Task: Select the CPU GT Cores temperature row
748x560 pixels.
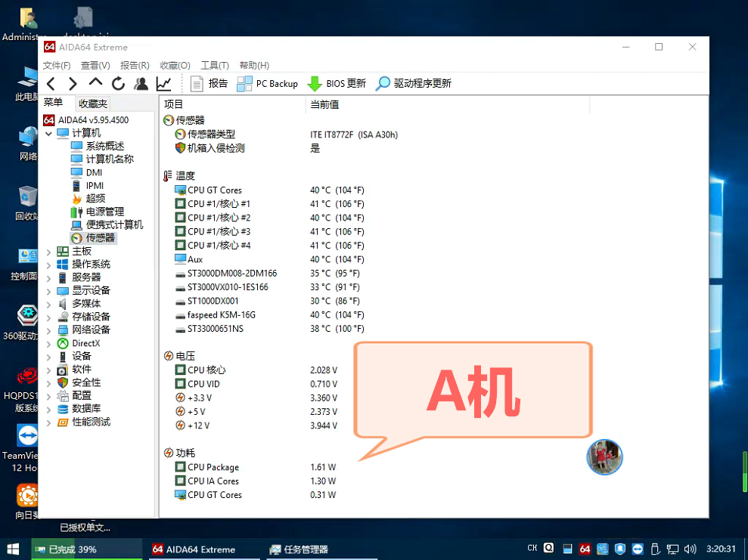Action: 269,190
